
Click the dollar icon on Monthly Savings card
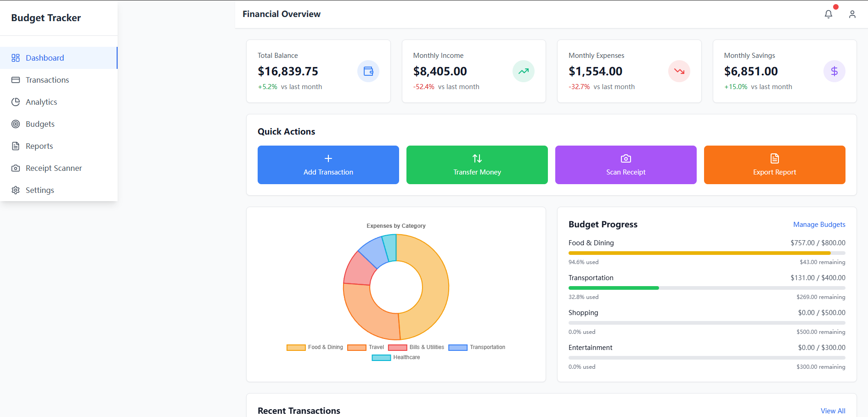(x=834, y=71)
